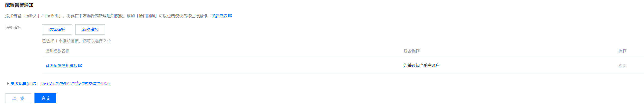The width and height of the screenshot is (644, 109).
Task: Open the 系统预设通知模板 template link
Action: [61, 66]
